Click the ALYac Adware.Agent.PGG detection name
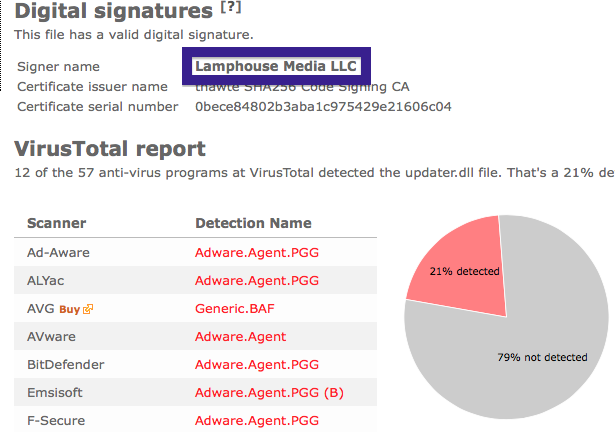 click(x=257, y=281)
